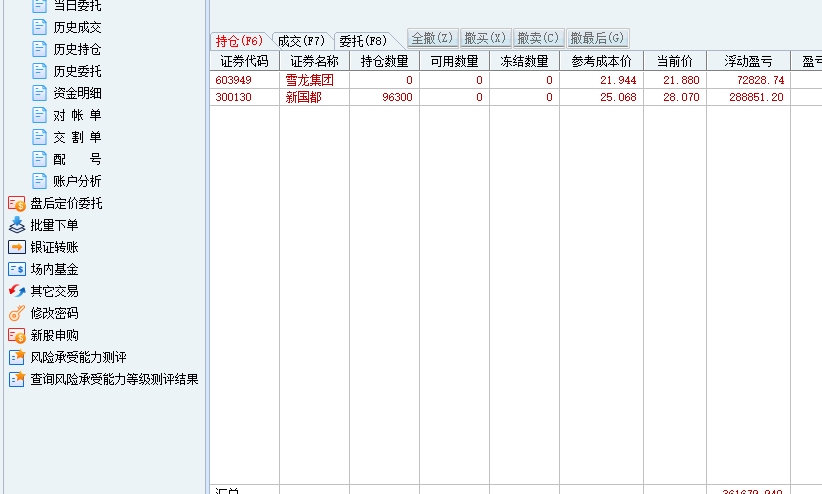Click cost price 25.068

tap(618, 97)
